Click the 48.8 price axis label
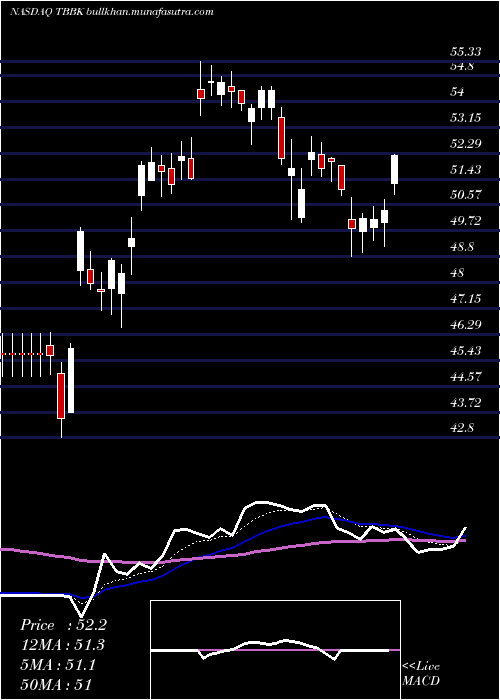The height and width of the screenshot is (700, 500). [x=462, y=246]
